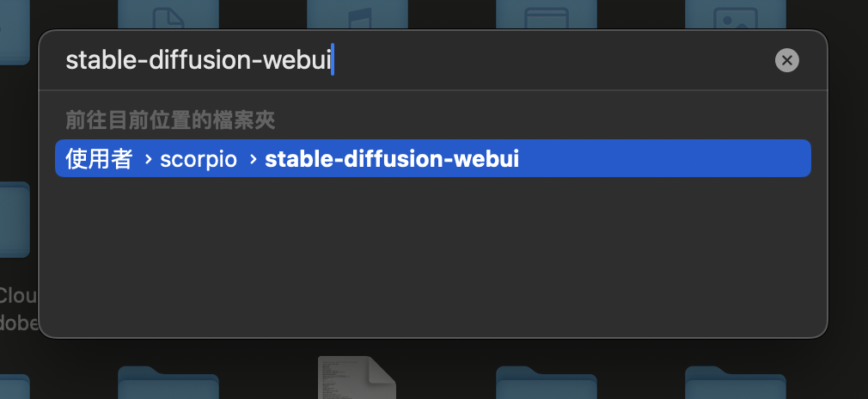Image resolution: width=868 pixels, height=399 pixels.
Task: Click the bold stable-diffusion-webui path segment
Action: click(392, 159)
